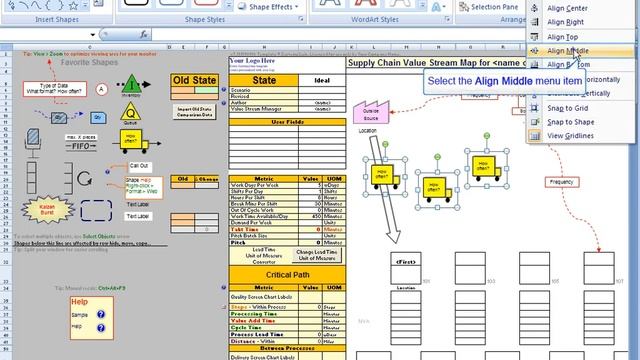Select the green Inventory triangle shape

click(x=131, y=84)
